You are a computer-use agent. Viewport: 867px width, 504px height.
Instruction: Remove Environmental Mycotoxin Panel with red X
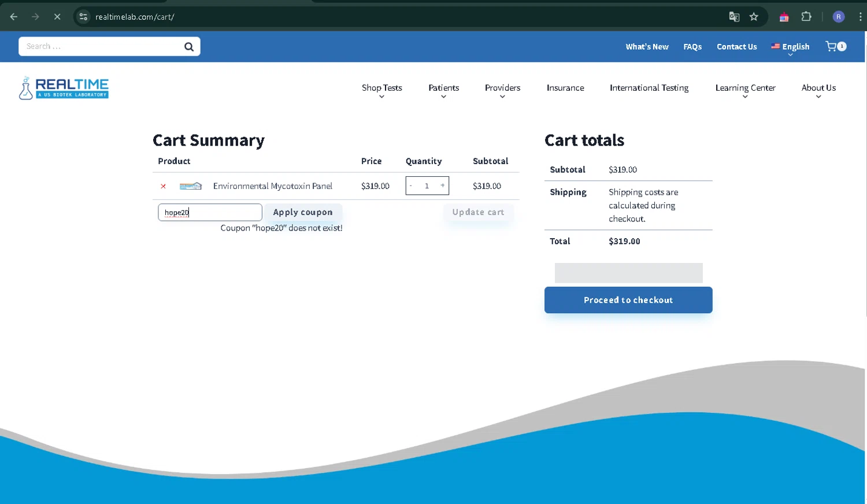[x=164, y=186]
